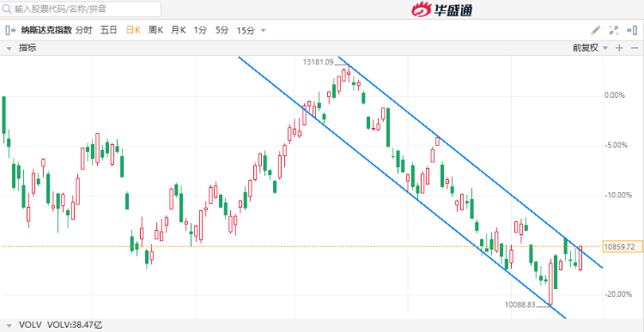Click the 华盛通 logo
Screen dimensions: 644x332
(x=441, y=9)
